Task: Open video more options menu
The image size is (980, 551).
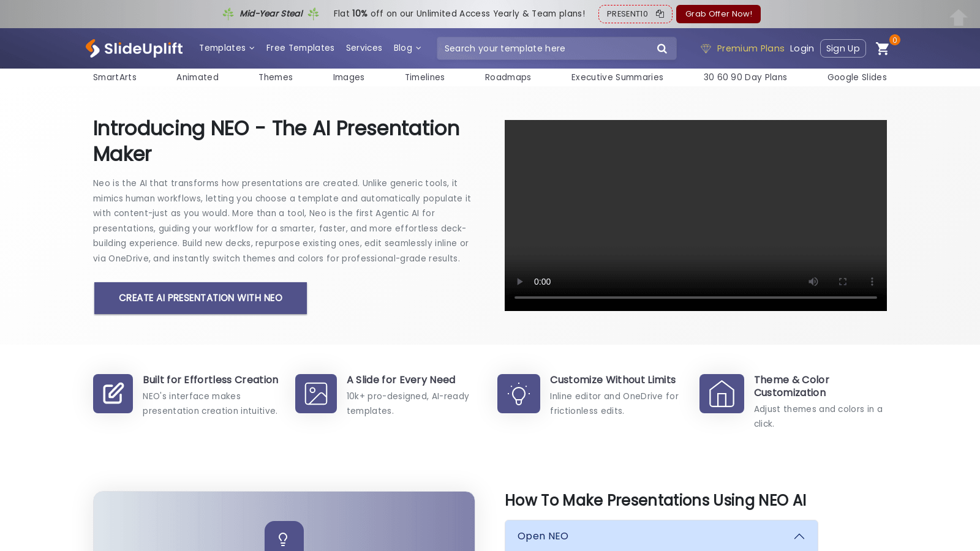Action: pyautogui.click(x=872, y=282)
